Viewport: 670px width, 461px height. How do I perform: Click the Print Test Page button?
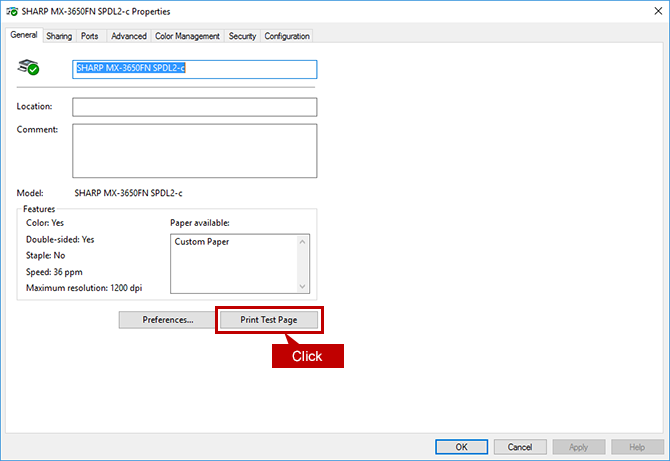pos(269,320)
